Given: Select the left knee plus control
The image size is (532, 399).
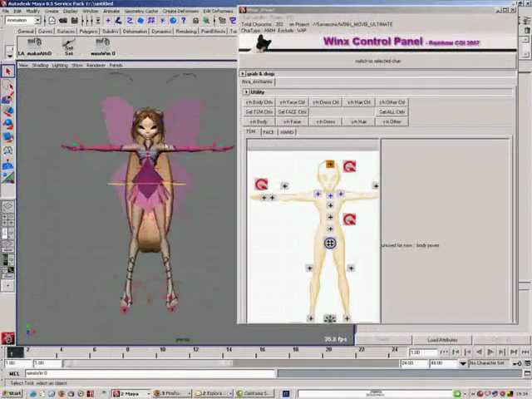Looking at the screenshot, I should [309, 268].
